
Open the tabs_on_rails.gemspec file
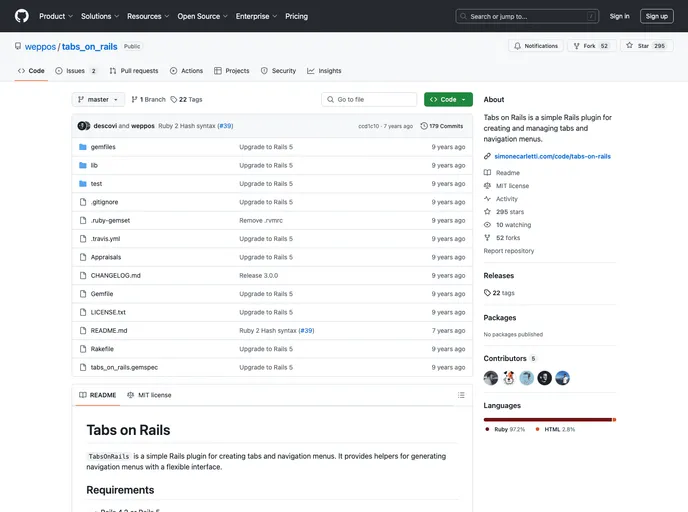124,367
